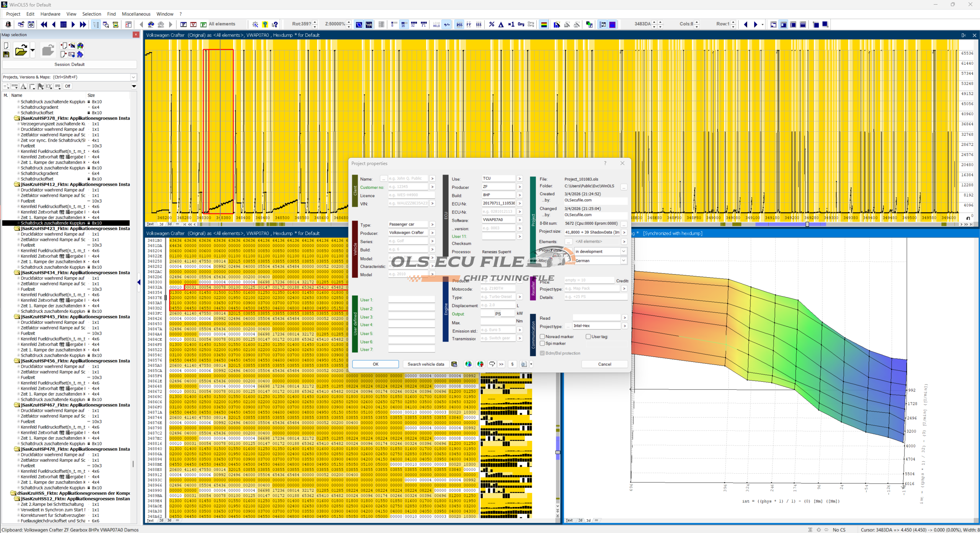
Task: Click Search vehicle data button
Action: tap(426, 364)
